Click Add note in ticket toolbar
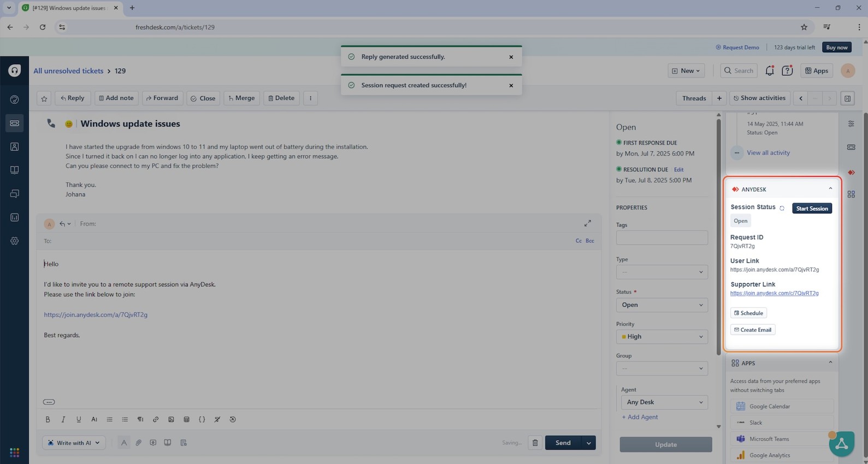 pos(116,98)
